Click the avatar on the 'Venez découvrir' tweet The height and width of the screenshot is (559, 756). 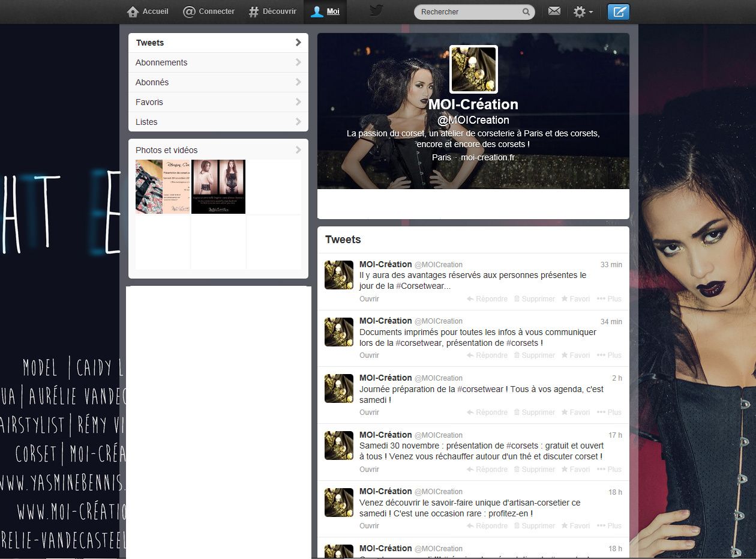(339, 503)
